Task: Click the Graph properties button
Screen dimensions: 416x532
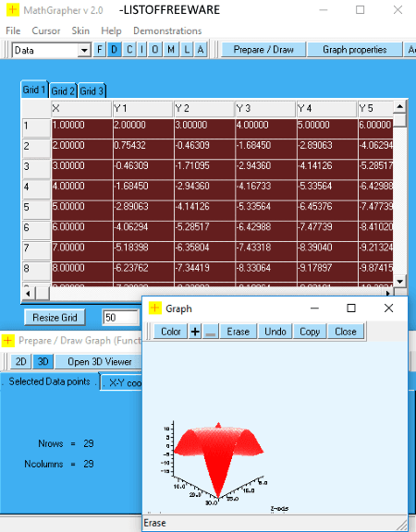Action: 355,50
